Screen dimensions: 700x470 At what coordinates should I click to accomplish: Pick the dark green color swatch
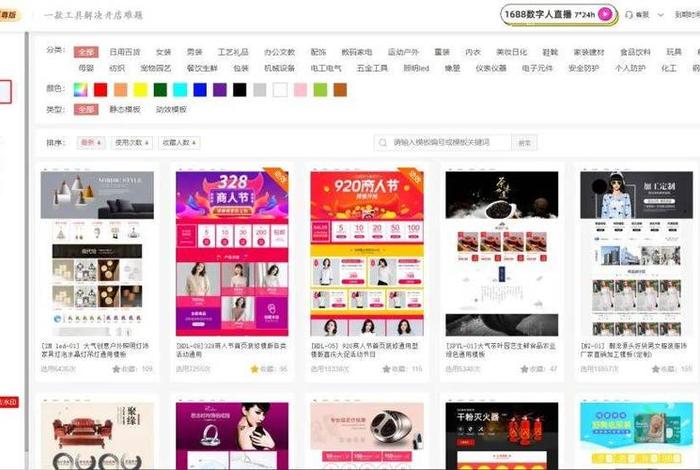160,90
